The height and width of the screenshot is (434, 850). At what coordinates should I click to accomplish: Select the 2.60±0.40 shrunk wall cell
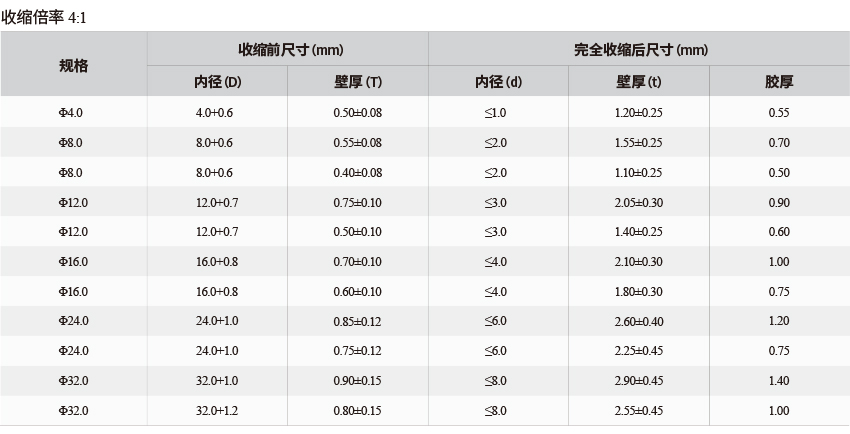[x=638, y=321]
